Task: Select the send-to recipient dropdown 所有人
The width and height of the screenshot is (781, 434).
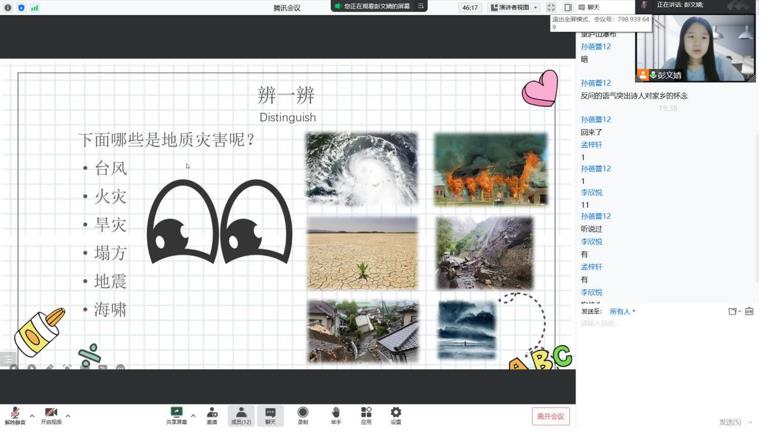Action: pyautogui.click(x=622, y=312)
